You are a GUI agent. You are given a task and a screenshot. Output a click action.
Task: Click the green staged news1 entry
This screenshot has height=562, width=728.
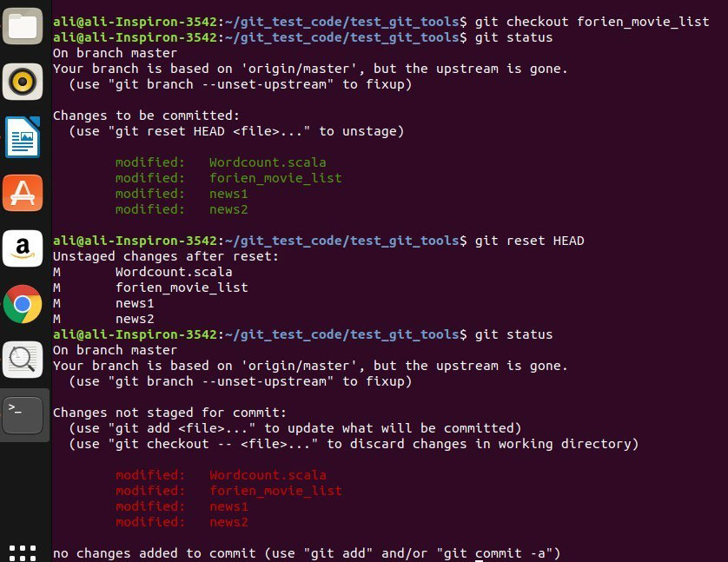tap(228, 194)
